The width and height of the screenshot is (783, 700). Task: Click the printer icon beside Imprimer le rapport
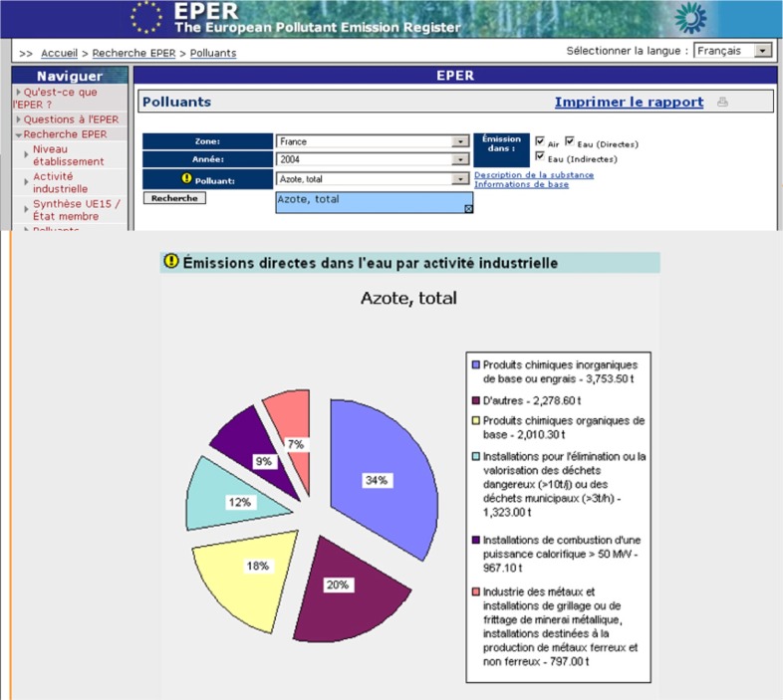click(x=723, y=102)
